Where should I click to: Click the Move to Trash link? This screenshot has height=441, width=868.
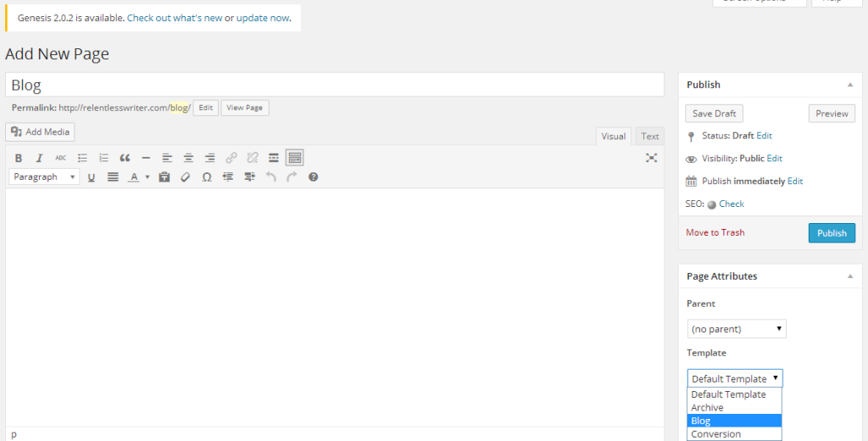(715, 232)
